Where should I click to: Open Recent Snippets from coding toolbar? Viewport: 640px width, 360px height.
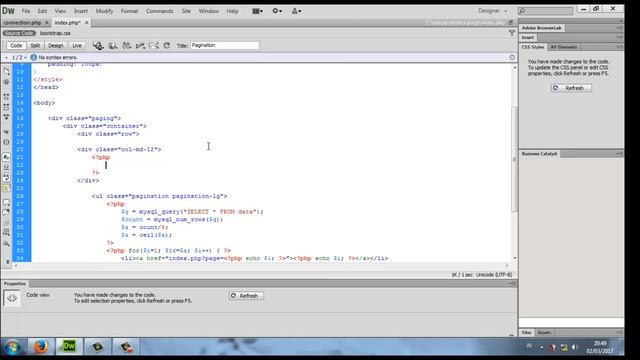coord(6,233)
